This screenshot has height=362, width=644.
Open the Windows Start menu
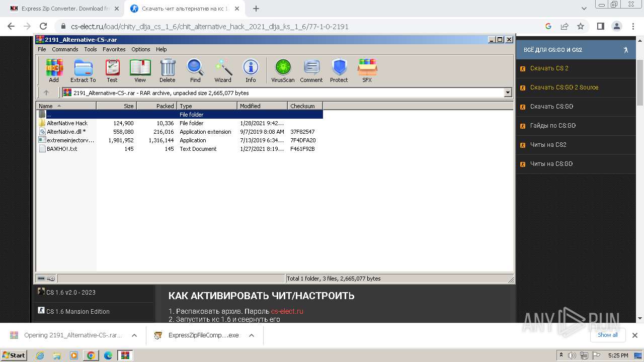(14, 355)
